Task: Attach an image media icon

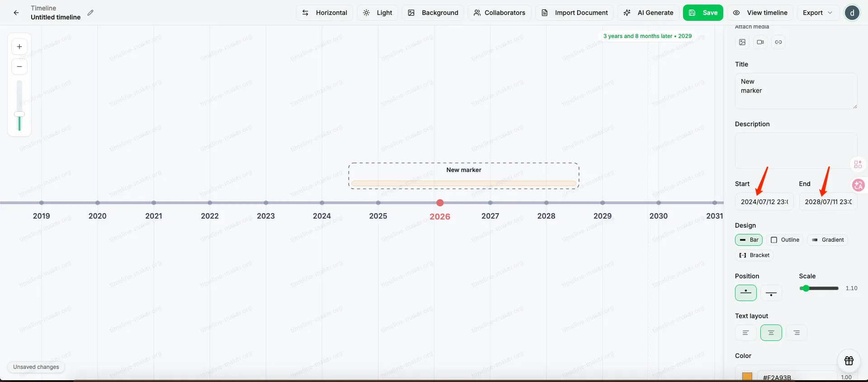Action: click(742, 42)
